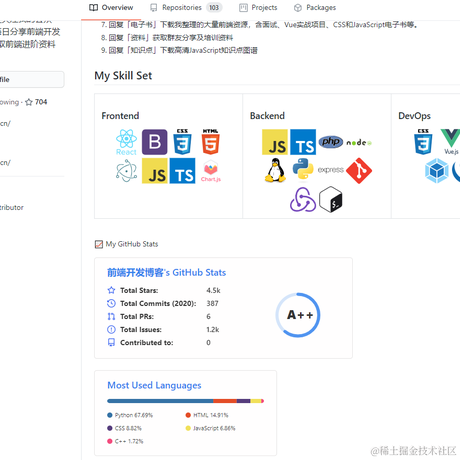Click the Chart.js icon
This screenshot has height=460, width=460.
211,171
